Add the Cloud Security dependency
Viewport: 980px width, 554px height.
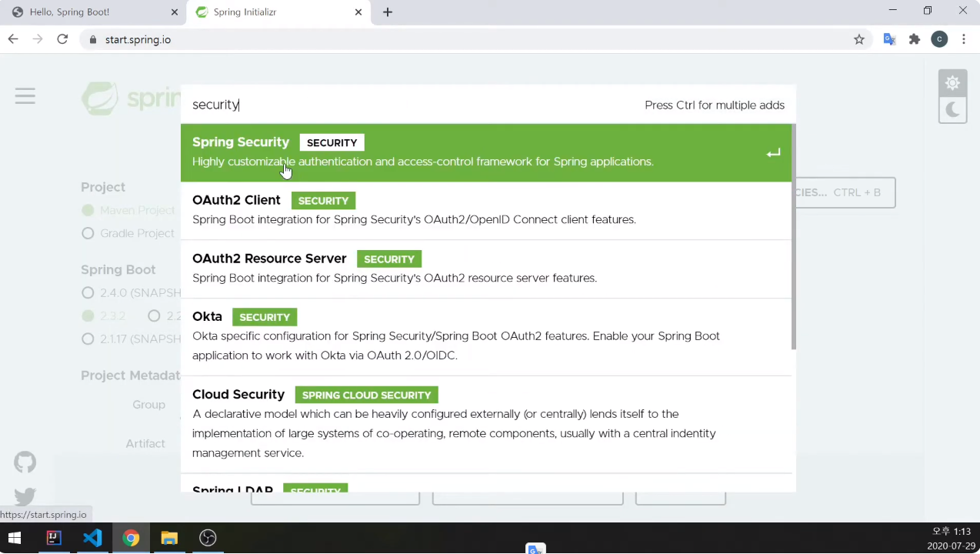tap(486, 425)
